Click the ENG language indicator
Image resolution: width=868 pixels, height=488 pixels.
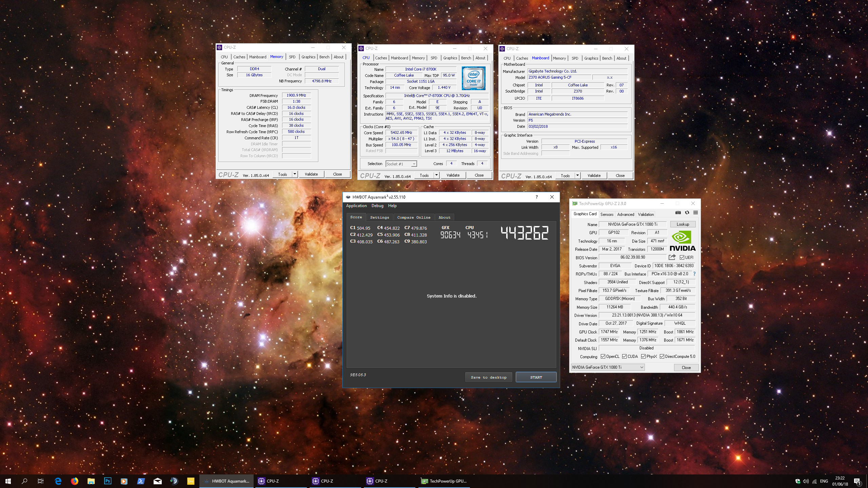[x=824, y=481]
